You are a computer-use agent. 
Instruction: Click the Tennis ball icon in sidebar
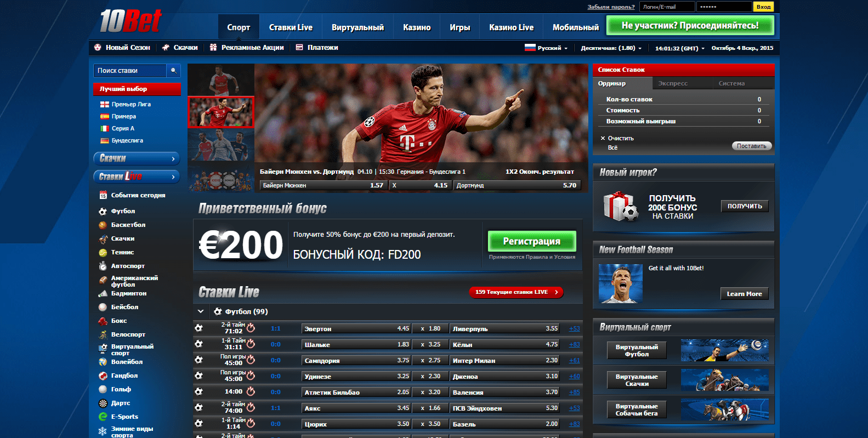[x=103, y=252]
